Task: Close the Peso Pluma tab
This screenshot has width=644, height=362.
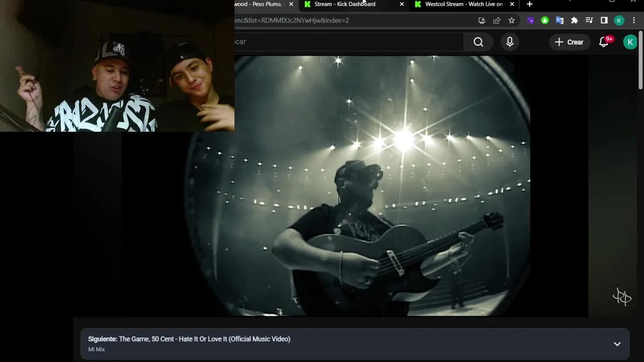Action: tap(291, 4)
